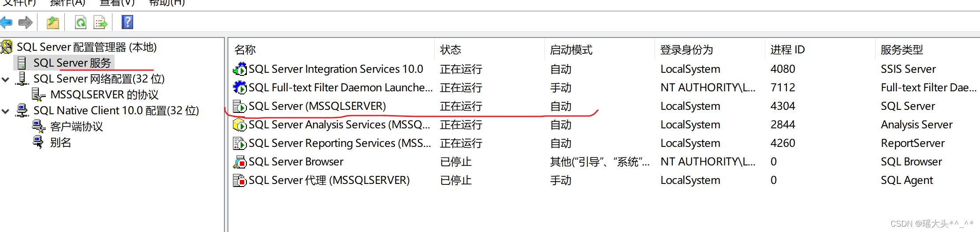This screenshot has height=232, width=980.
Task: Click the SSIS Server service type cell
Action: tap(908, 69)
